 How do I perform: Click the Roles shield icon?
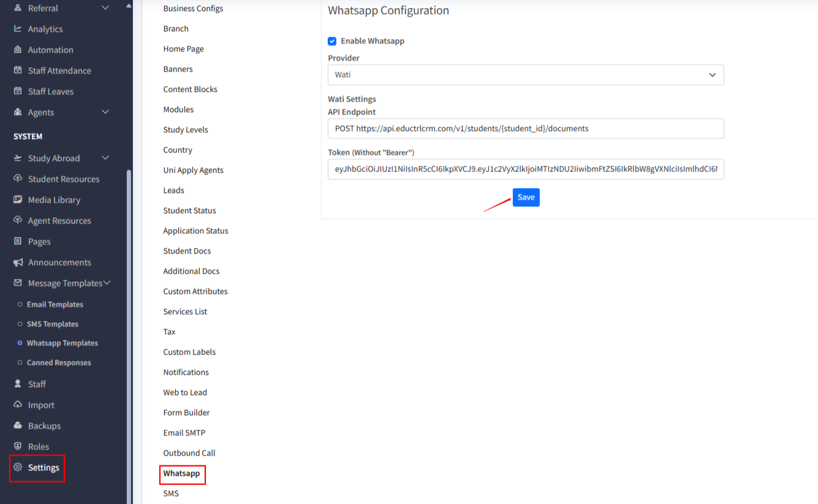click(x=18, y=446)
